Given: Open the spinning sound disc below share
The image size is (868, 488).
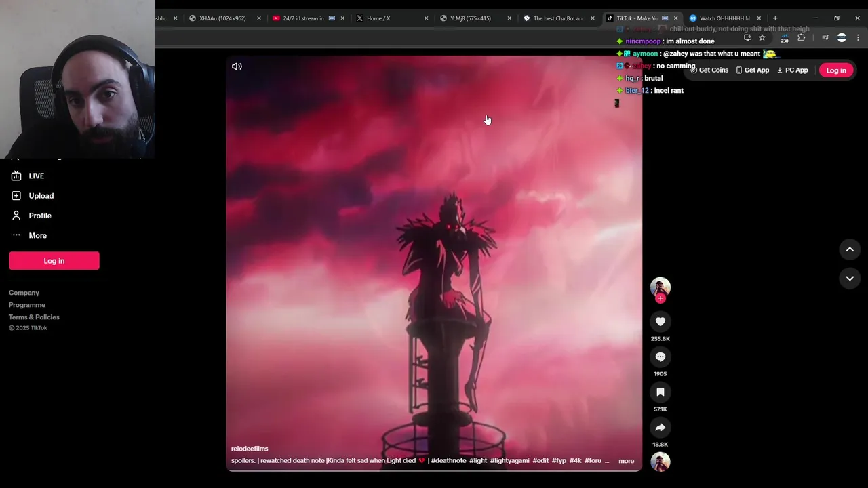Looking at the screenshot, I should [660, 462].
